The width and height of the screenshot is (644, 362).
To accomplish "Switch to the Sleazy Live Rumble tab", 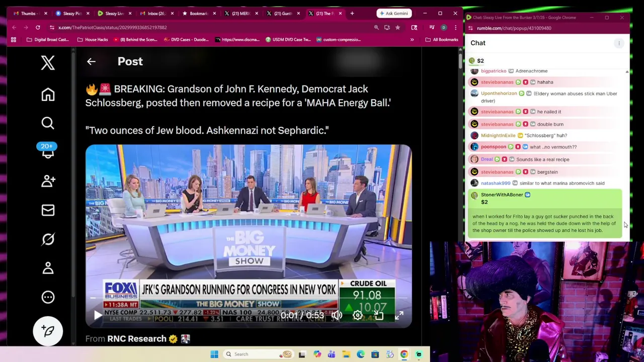I will coord(114,14).
